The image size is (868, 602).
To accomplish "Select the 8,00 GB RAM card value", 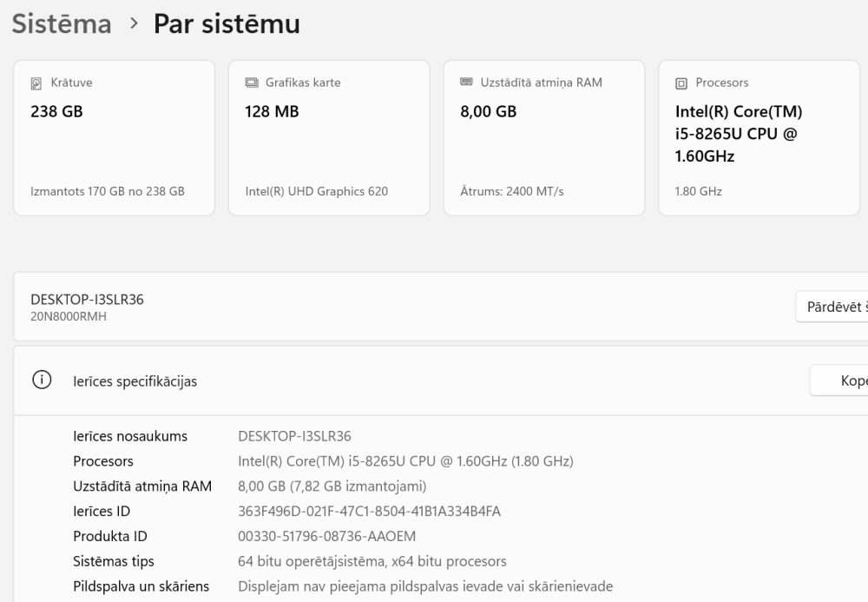I will click(x=488, y=111).
